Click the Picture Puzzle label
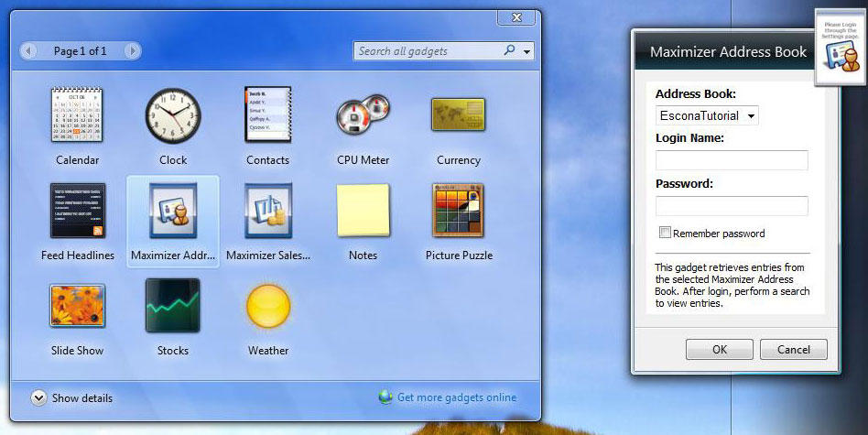This screenshot has height=435, width=868. coord(459,256)
